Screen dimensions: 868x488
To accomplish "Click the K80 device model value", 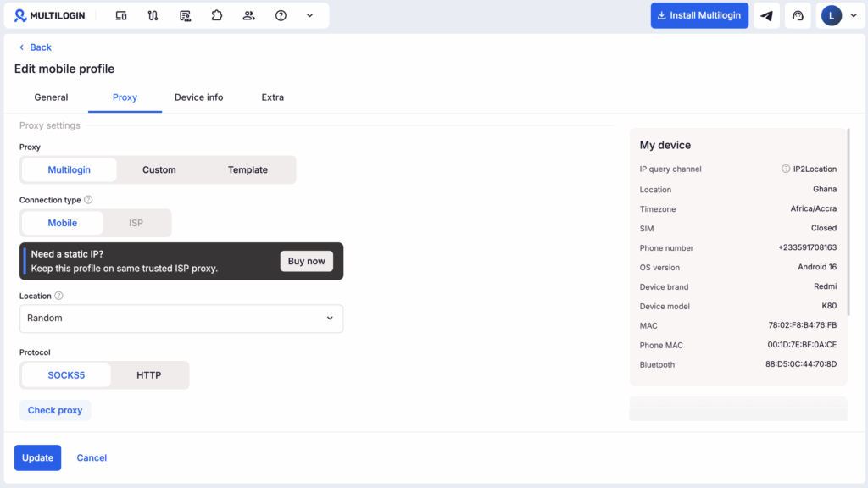I will click(x=829, y=305).
